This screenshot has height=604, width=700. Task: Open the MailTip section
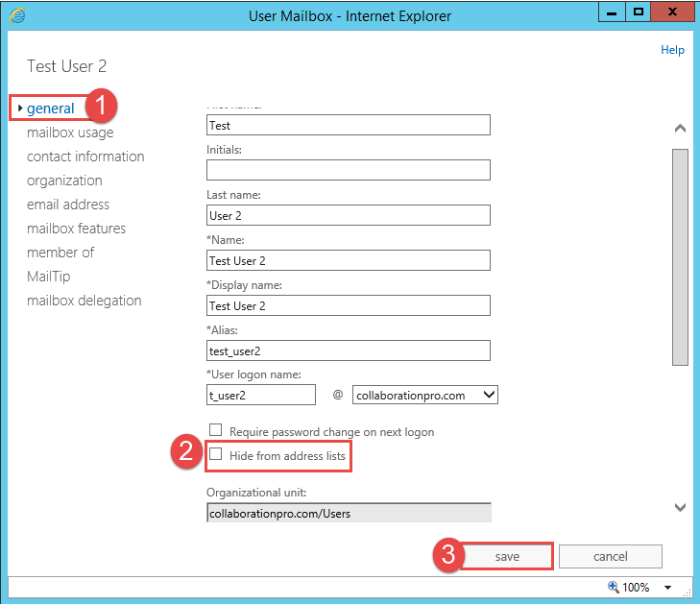(49, 277)
